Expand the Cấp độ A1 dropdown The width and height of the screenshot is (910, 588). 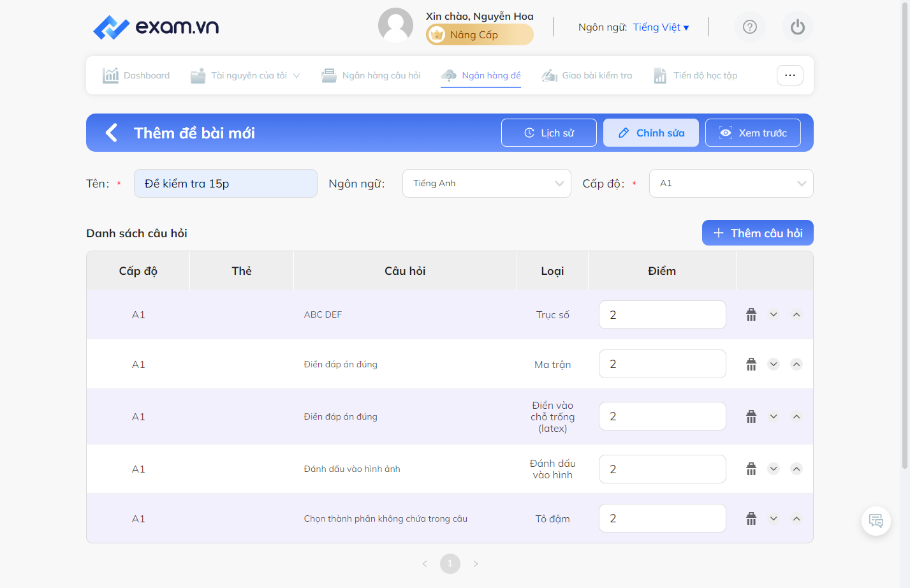(731, 183)
